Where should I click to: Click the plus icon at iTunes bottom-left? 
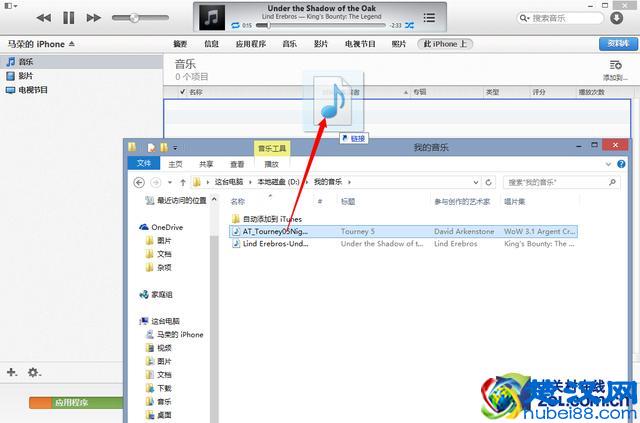(x=11, y=372)
